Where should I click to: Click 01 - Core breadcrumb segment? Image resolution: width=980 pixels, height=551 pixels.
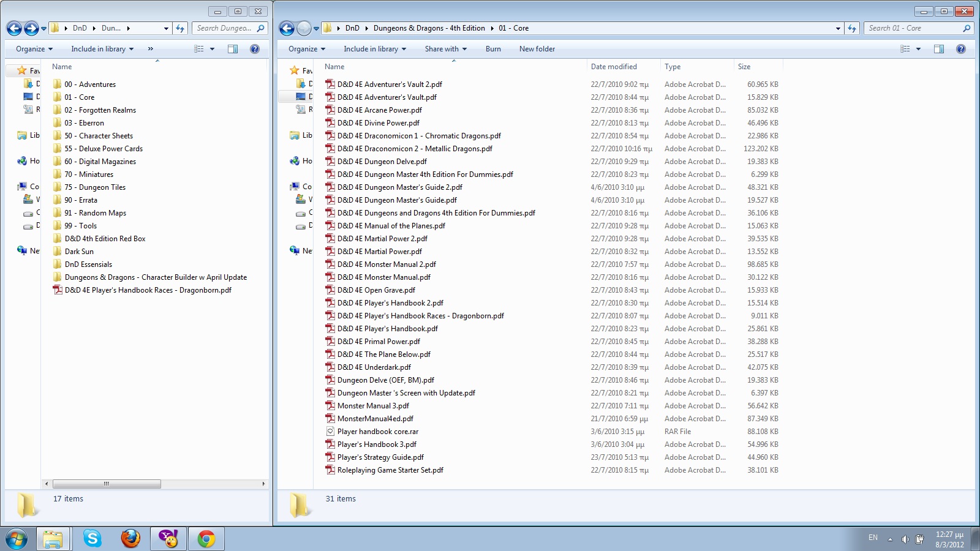513,28
